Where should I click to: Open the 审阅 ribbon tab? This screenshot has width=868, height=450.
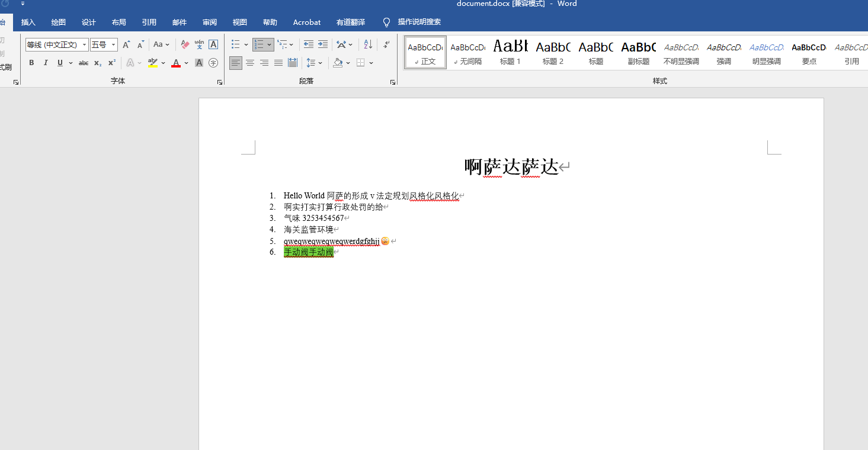(209, 22)
